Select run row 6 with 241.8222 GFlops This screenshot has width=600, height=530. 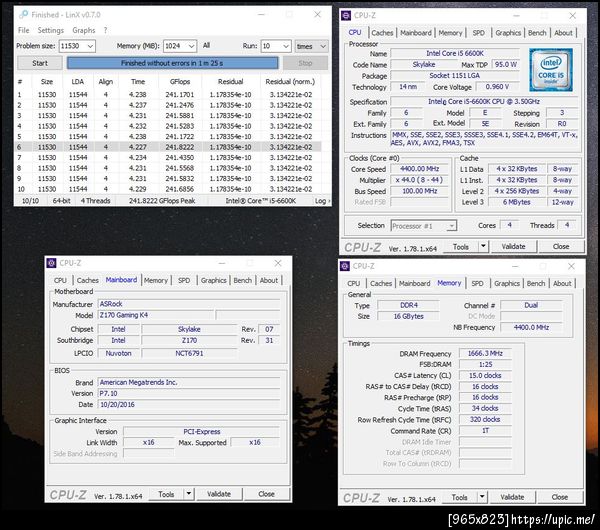point(168,147)
